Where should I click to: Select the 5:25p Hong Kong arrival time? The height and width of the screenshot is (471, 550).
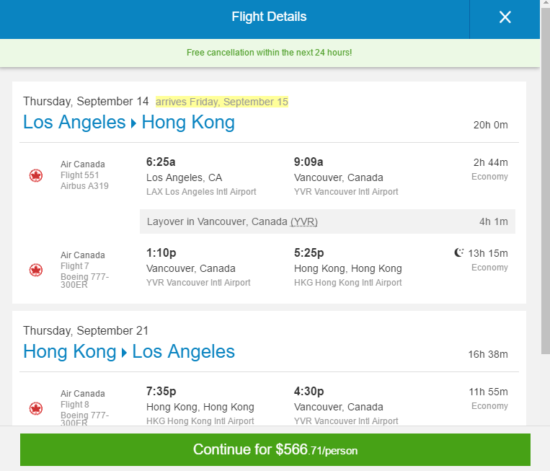[309, 253]
